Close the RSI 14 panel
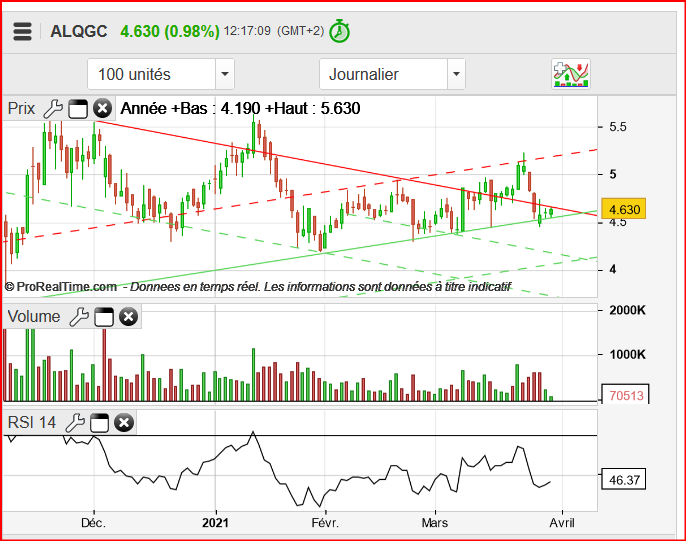This screenshot has height=541, width=686. [x=124, y=423]
